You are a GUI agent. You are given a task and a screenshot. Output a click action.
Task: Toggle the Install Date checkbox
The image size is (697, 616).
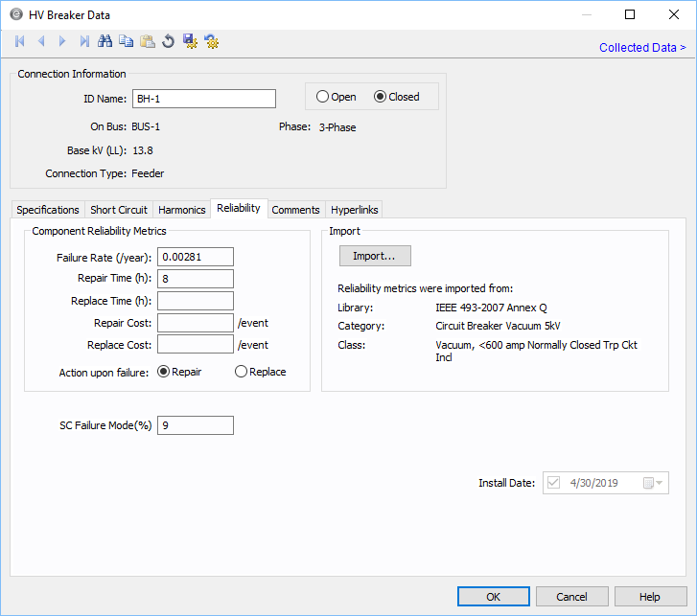(553, 483)
